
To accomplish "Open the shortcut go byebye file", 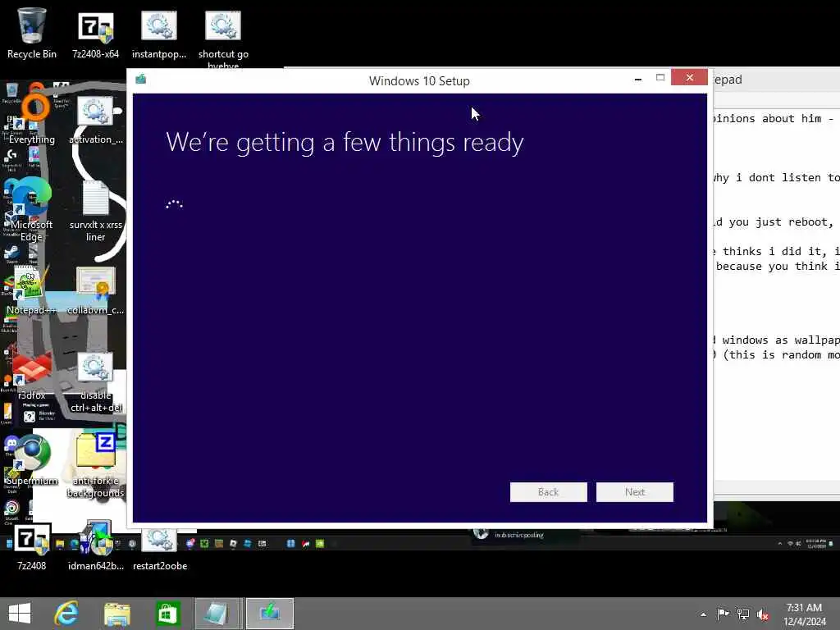I will tap(223, 38).
